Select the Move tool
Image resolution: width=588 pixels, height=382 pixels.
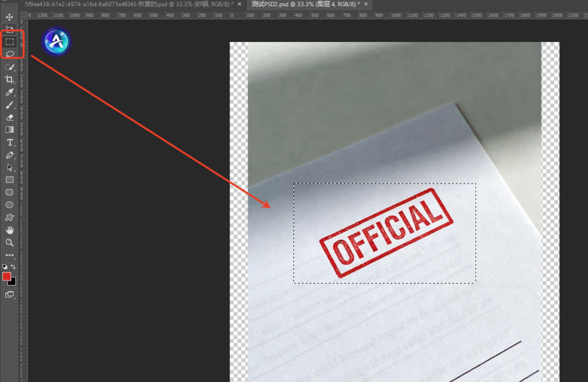[9, 17]
